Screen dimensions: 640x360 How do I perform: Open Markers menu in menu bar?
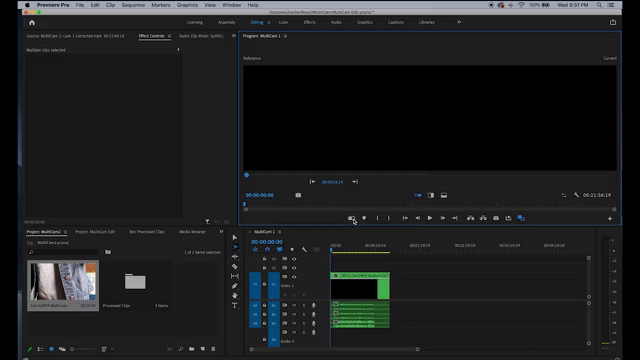[161, 5]
